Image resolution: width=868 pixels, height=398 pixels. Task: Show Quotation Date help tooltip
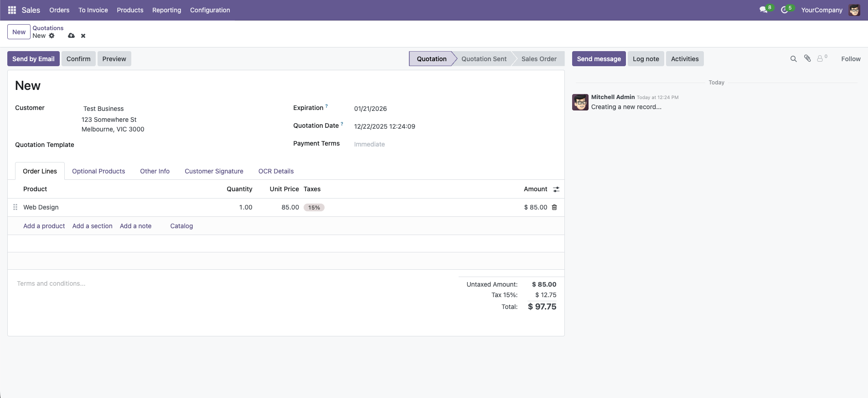[x=342, y=124]
